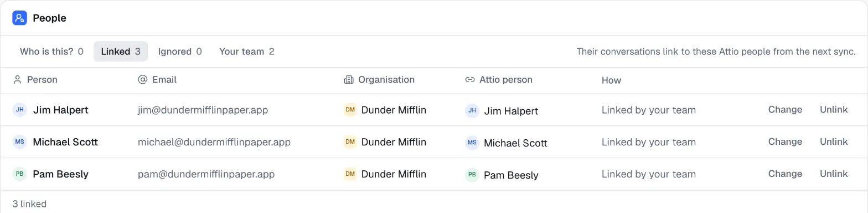Click Dunder Mifflin text in Jim's row

(x=394, y=110)
